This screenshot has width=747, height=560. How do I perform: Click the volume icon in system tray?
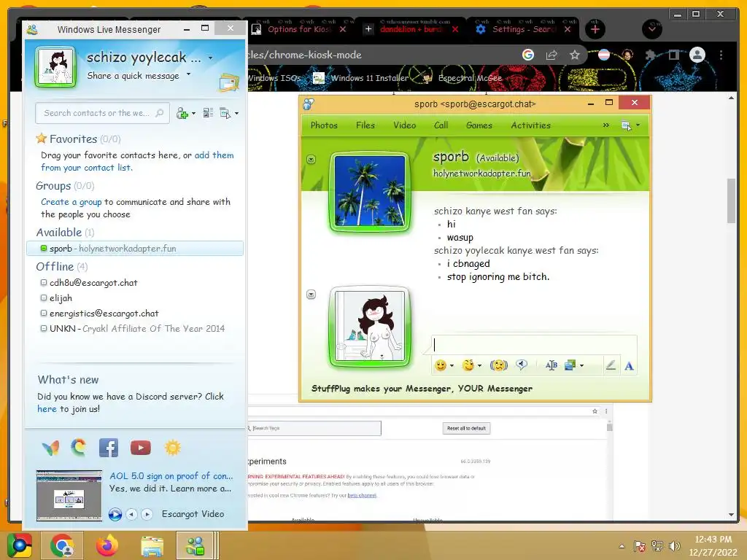point(674,545)
